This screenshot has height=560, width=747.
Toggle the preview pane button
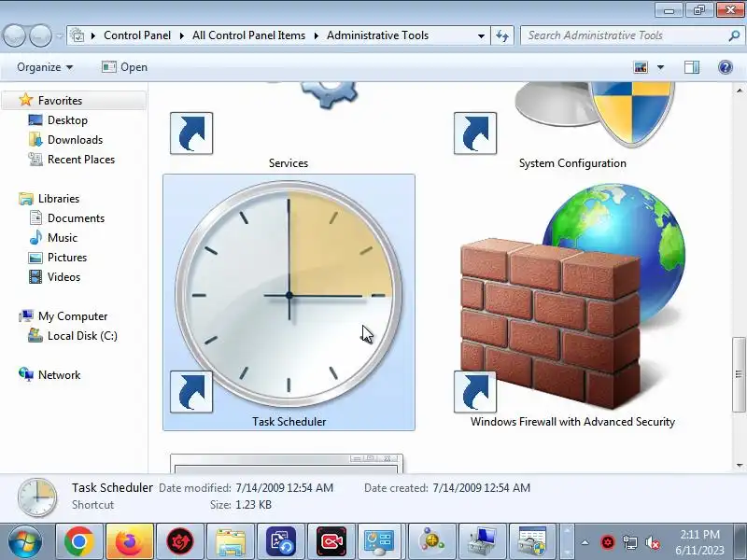(x=692, y=67)
